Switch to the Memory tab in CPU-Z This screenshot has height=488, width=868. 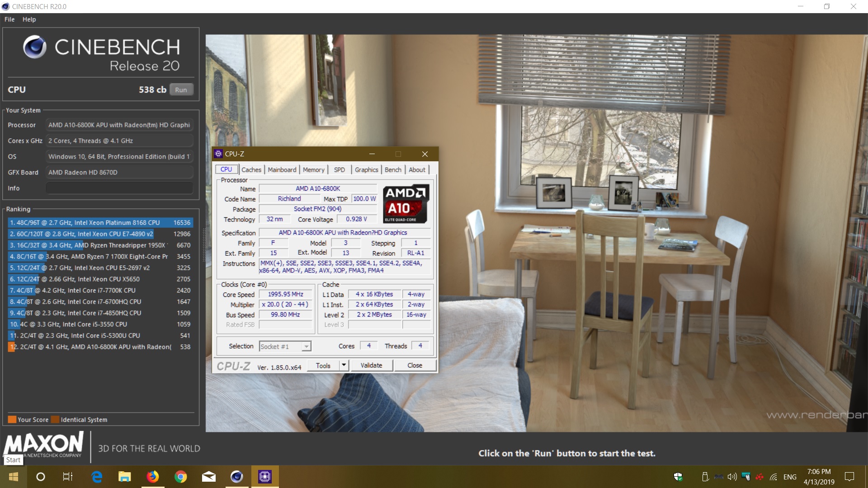(313, 170)
